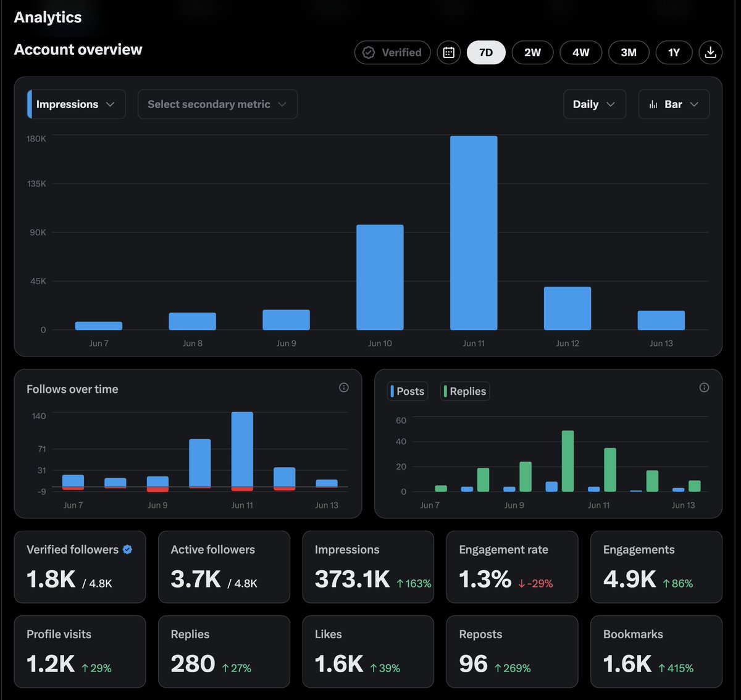Select the 1Y time range
The image size is (741, 700).
[x=674, y=53]
